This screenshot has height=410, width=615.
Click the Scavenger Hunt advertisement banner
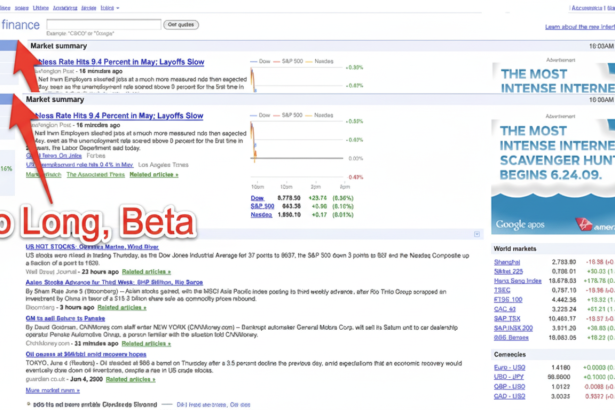point(553,177)
